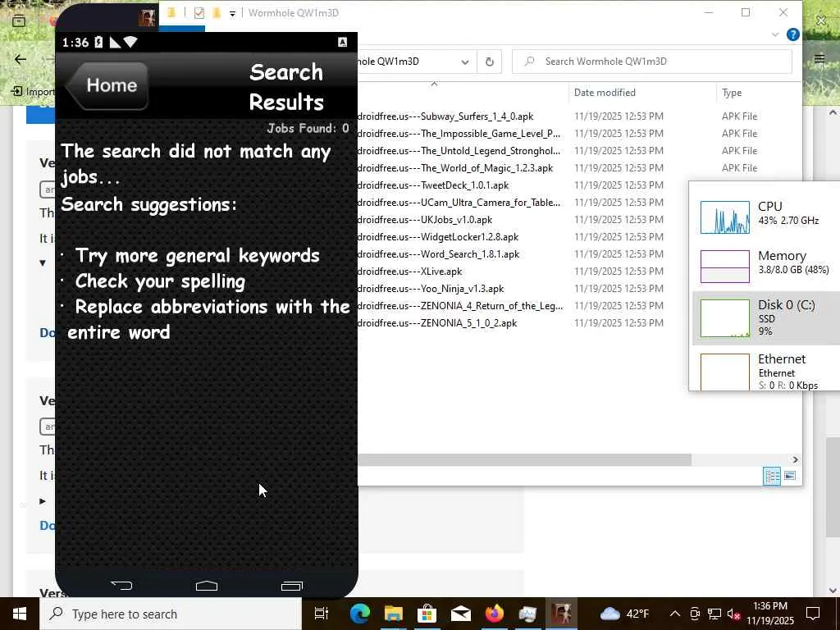
Task: Tap the Android home navigation icon
Action: (207, 586)
